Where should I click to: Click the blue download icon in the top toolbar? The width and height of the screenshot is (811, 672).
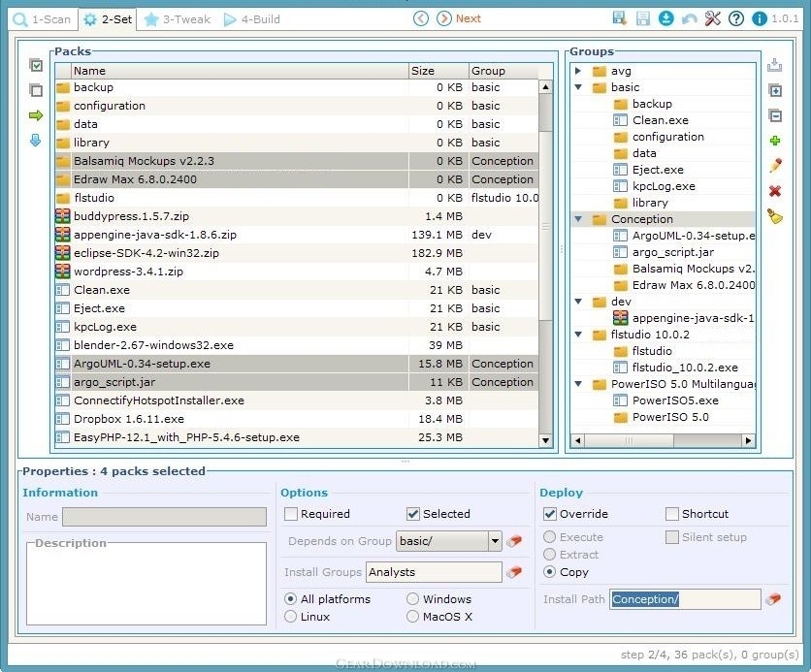click(x=666, y=18)
